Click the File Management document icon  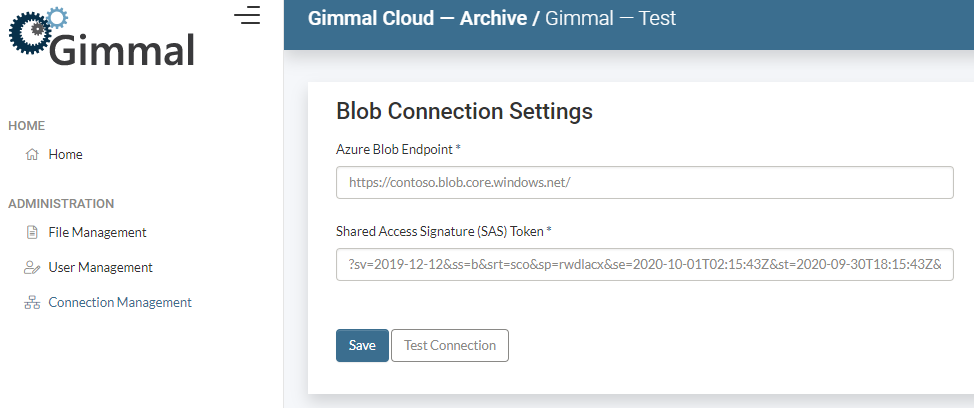pyautogui.click(x=31, y=233)
